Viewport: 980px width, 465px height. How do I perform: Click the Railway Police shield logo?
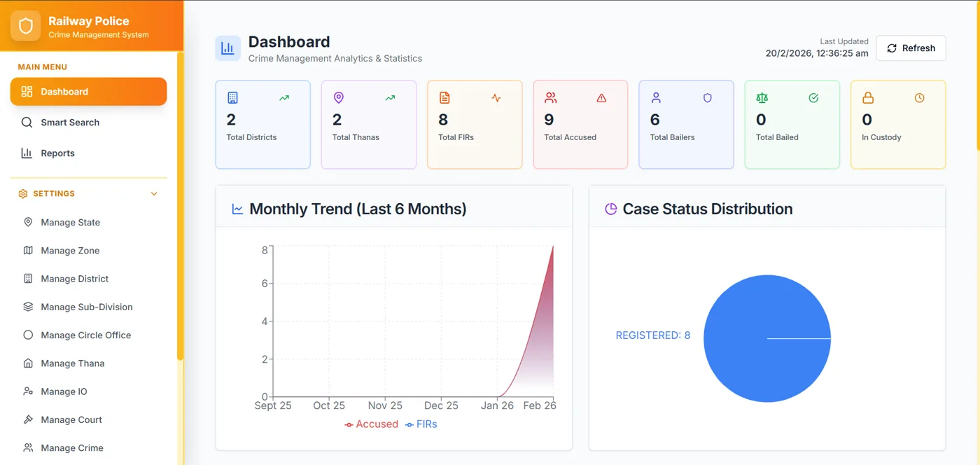[26, 26]
